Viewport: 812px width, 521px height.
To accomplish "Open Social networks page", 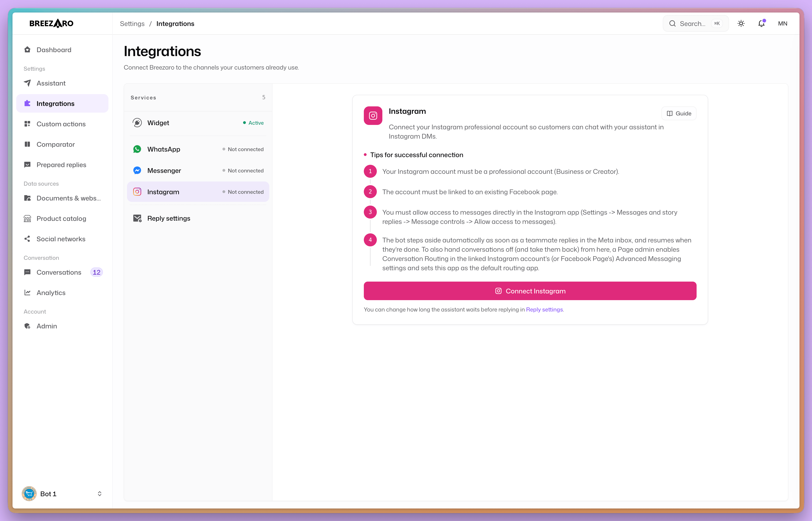I will (62, 238).
